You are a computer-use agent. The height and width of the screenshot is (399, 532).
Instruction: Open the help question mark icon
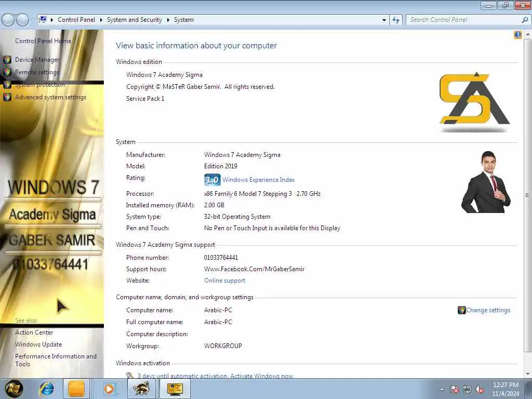coord(518,35)
